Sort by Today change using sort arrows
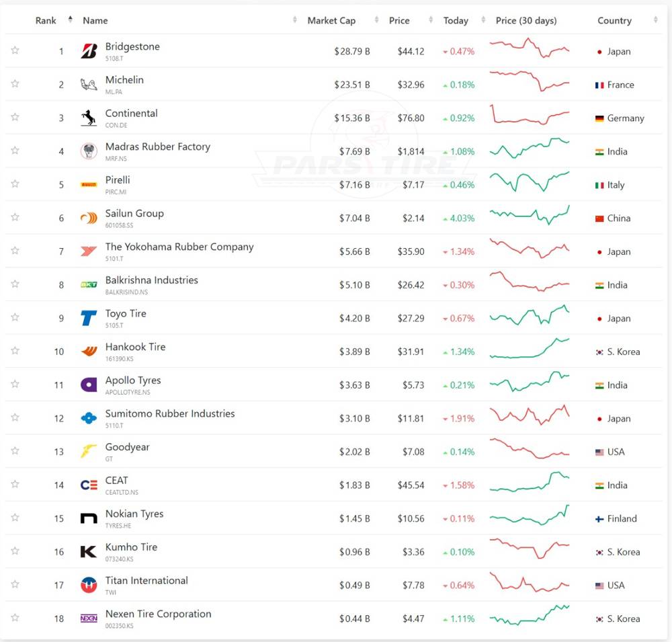The width and height of the screenshot is (672, 642). 483,19
